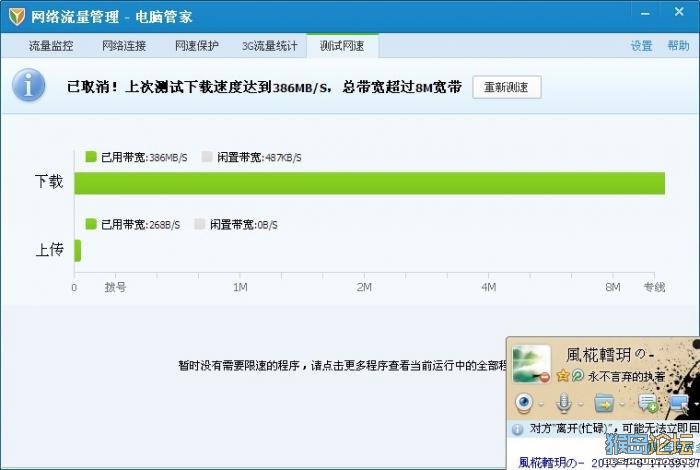Click the 已用带宽:386MB/S download text
This screenshot has height=470, width=700.
(x=144, y=157)
